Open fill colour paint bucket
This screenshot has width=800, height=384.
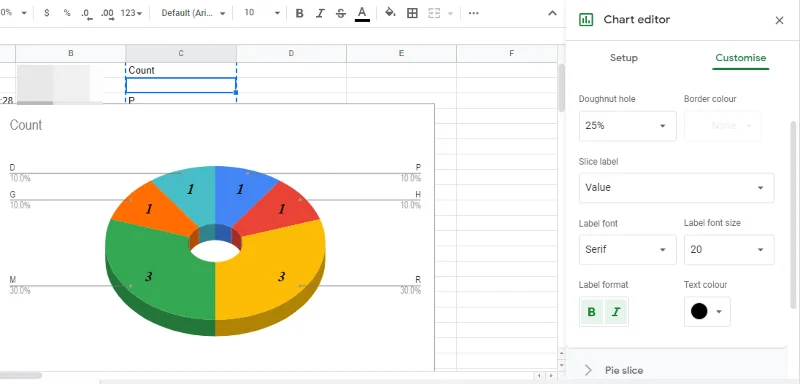(390, 13)
